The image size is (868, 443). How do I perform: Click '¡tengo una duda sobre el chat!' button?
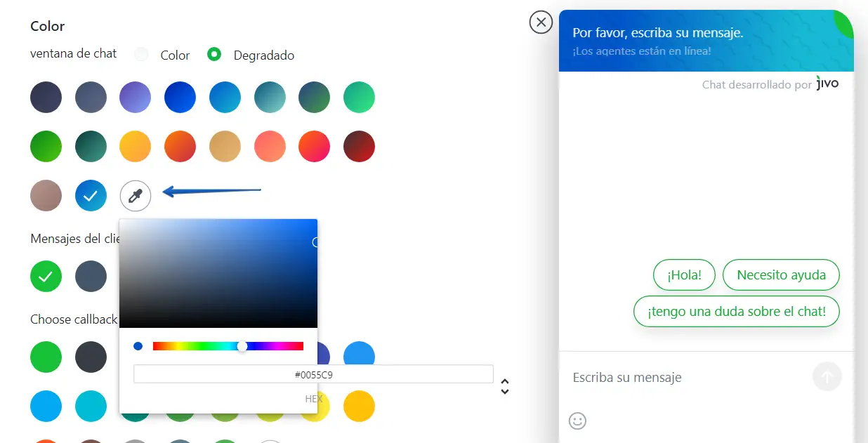click(x=736, y=312)
